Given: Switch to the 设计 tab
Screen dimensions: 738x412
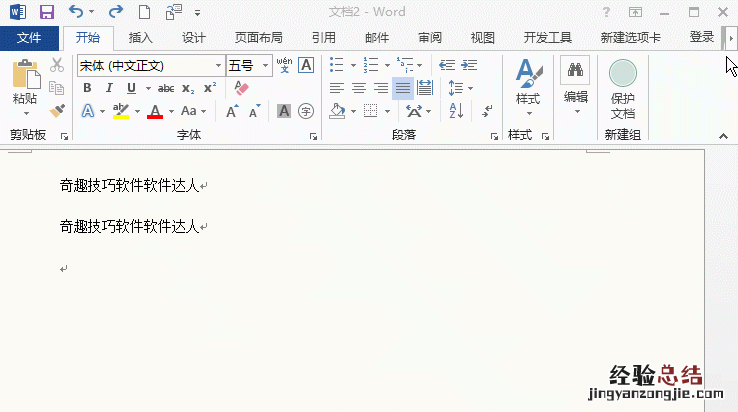Looking at the screenshot, I should (194, 38).
